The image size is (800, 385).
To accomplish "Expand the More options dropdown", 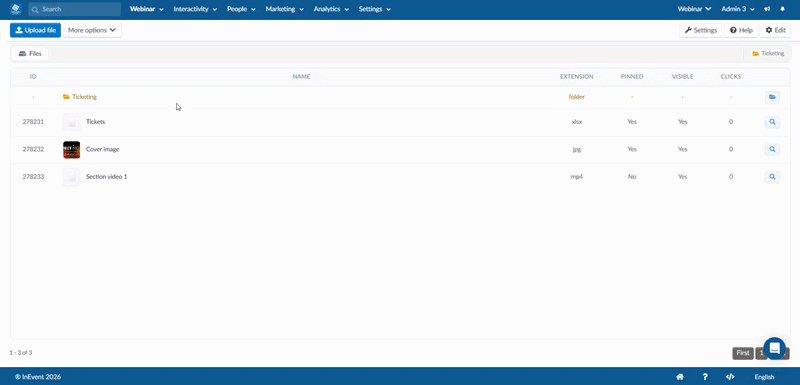I will [92, 30].
